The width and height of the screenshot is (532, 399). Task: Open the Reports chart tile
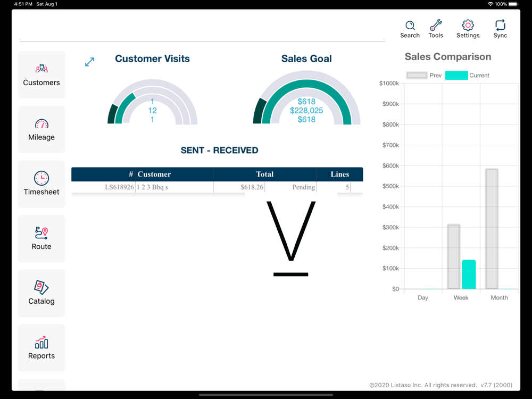tap(41, 348)
